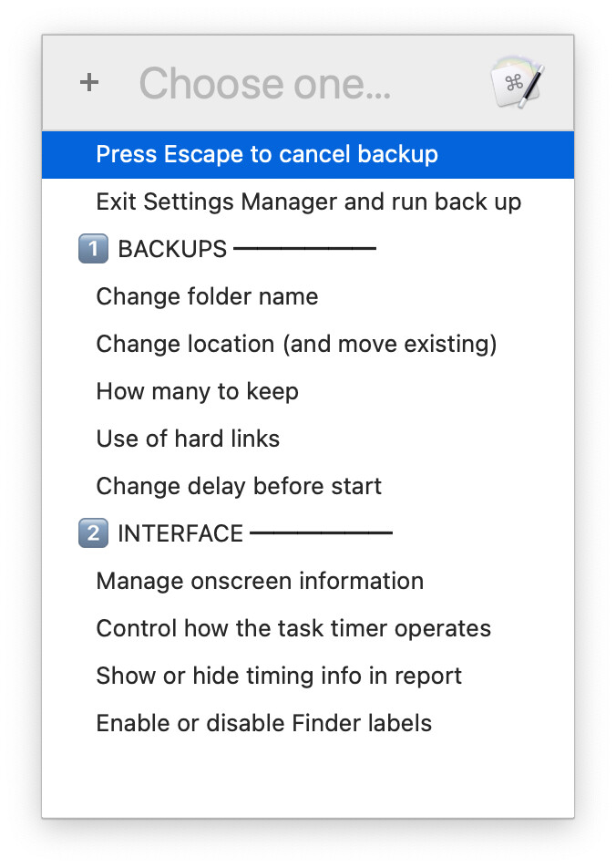The width and height of the screenshot is (616, 868).
Task: Click the number 1 badge icon
Action: [x=93, y=249]
